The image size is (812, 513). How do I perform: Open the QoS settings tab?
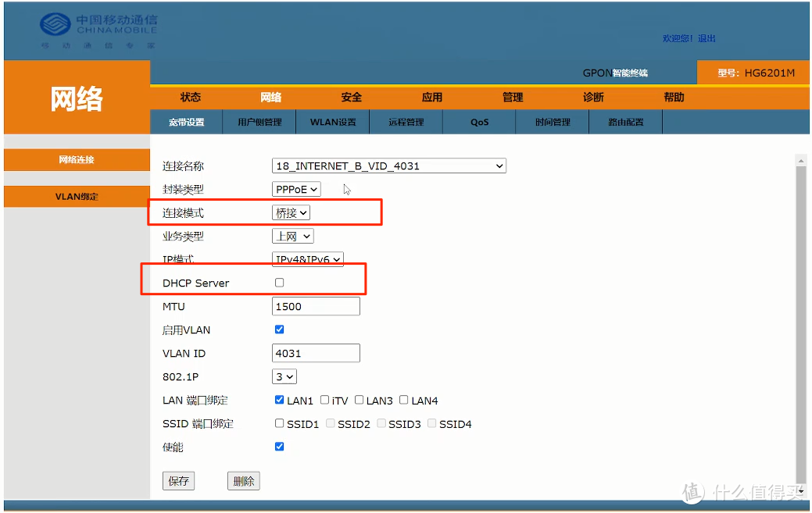coord(478,121)
